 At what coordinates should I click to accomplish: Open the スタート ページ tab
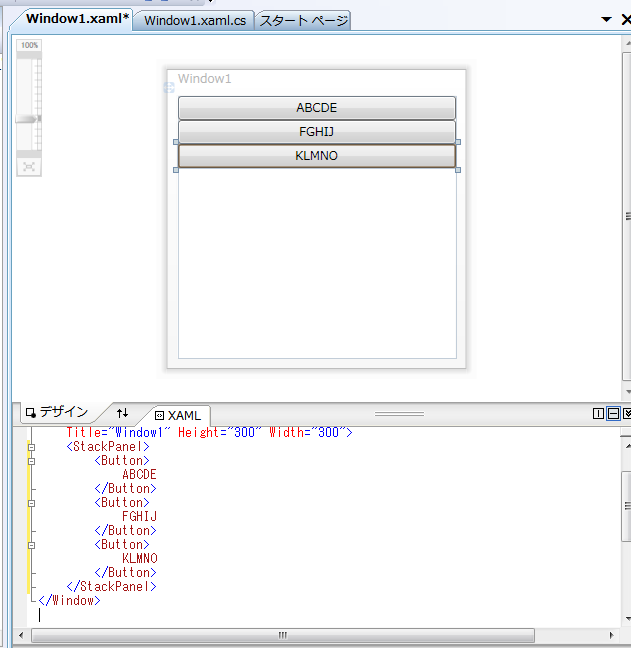(x=303, y=20)
